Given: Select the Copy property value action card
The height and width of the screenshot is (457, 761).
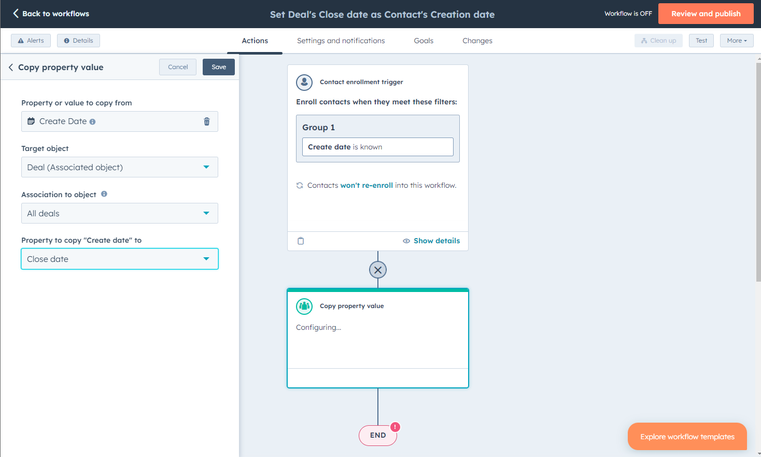Looking at the screenshot, I should (378, 339).
